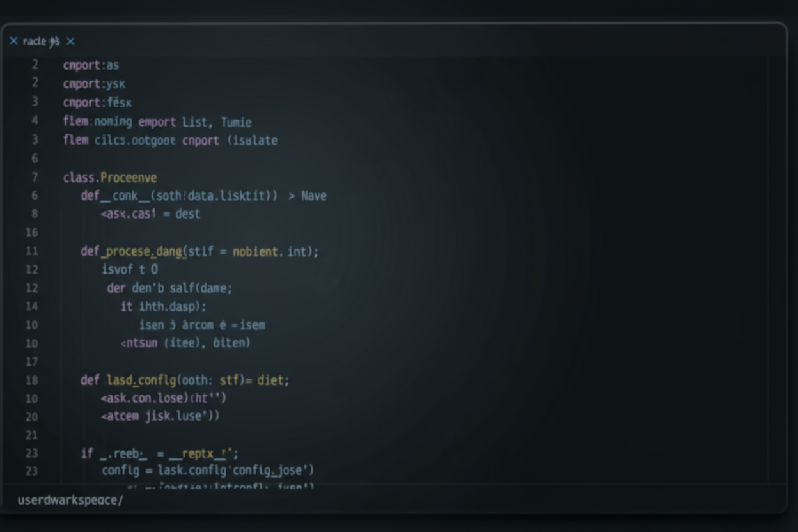Place cursor on the 'class.Proceenve' line

coord(109,178)
